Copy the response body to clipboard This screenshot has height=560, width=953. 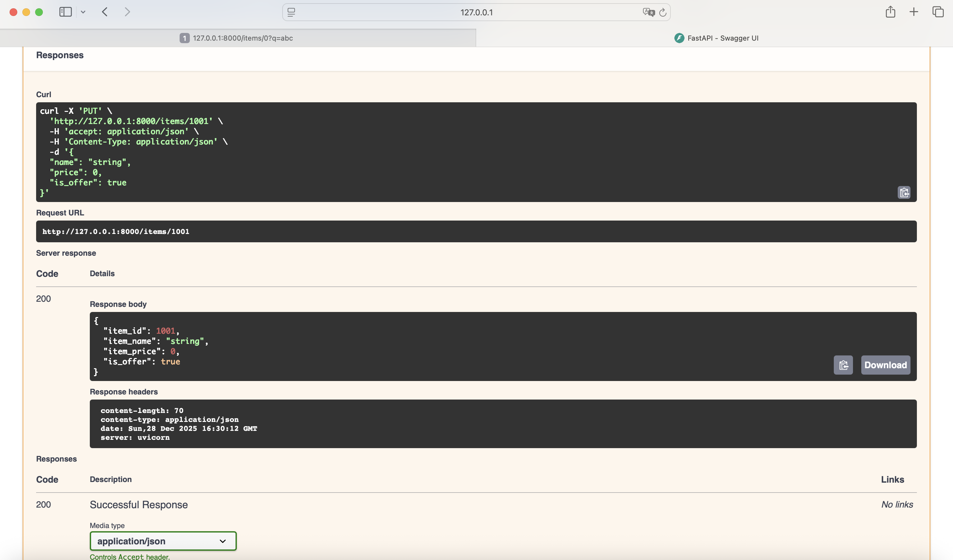(x=843, y=365)
